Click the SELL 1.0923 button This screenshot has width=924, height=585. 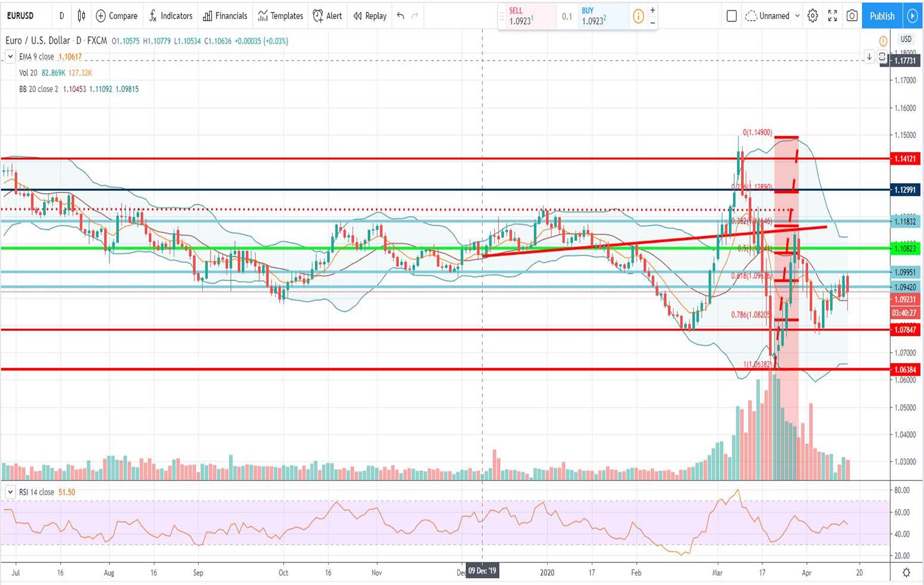[x=526, y=17]
